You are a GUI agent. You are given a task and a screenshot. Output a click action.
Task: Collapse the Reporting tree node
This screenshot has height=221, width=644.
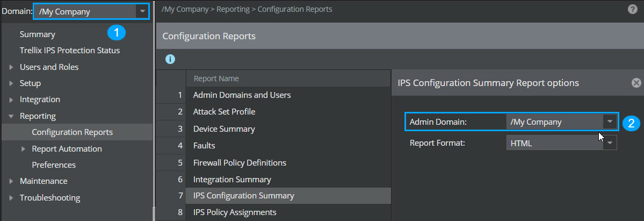(11, 116)
